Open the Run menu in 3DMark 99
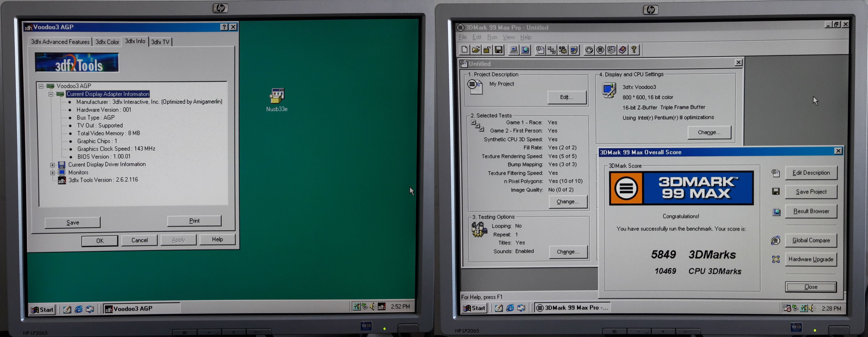 pyautogui.click(x=492, y=37)
